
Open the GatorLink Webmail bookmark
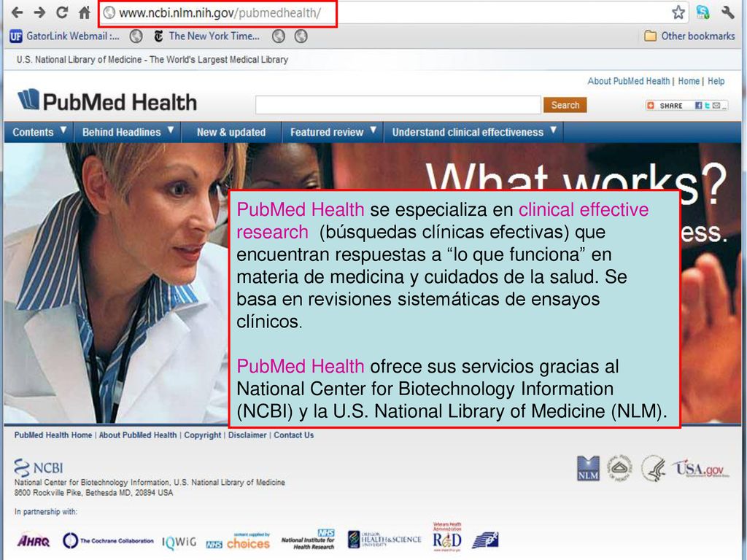pos(65,36)
